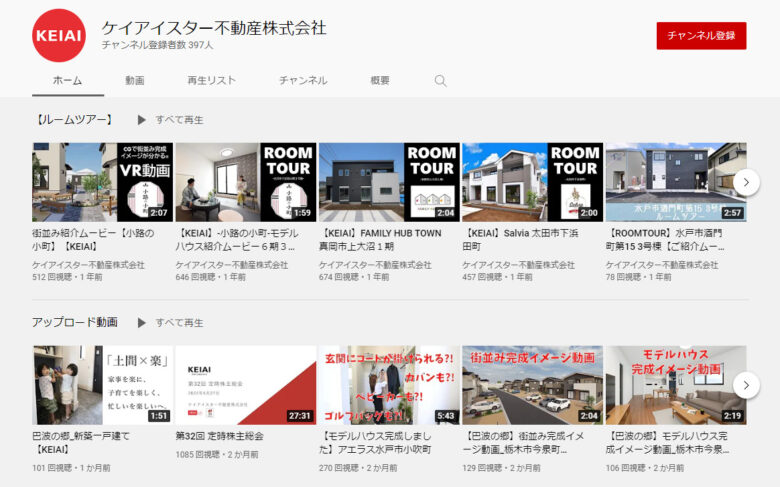
Task: Click the KEIAI channel avatar logo
Action: point(59,35)
